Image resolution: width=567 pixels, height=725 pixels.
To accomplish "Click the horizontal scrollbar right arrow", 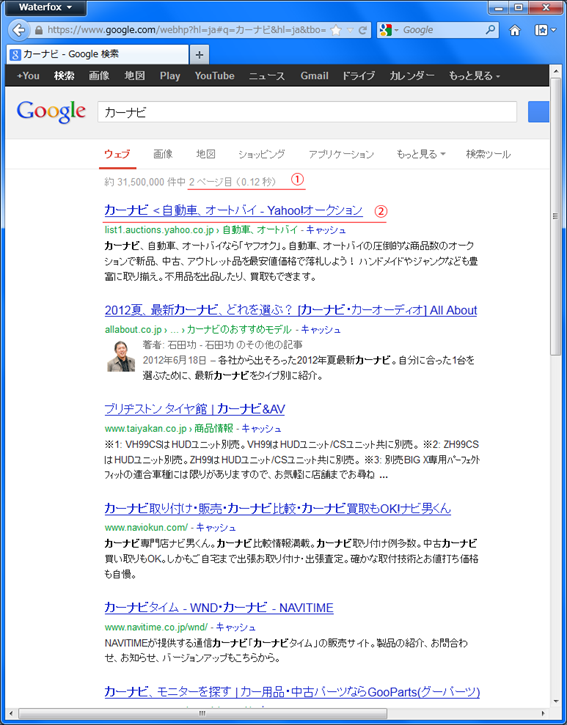I will [543, 713].
